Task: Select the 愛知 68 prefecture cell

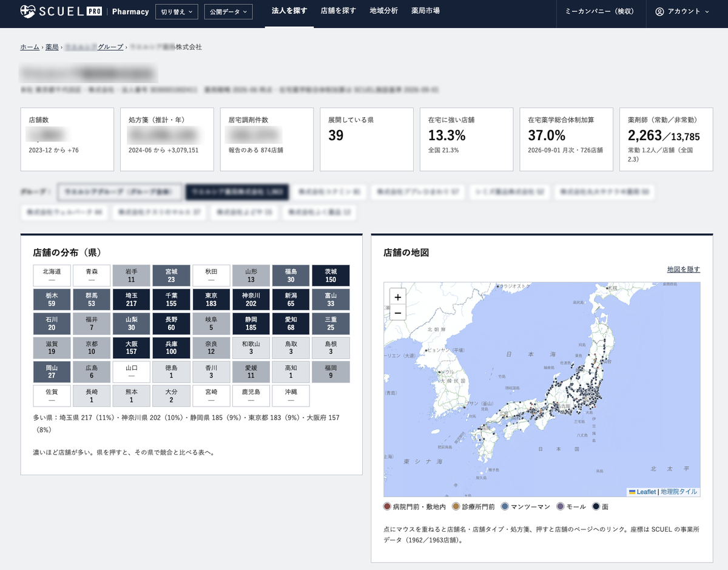Action: (x=291, y=324)
